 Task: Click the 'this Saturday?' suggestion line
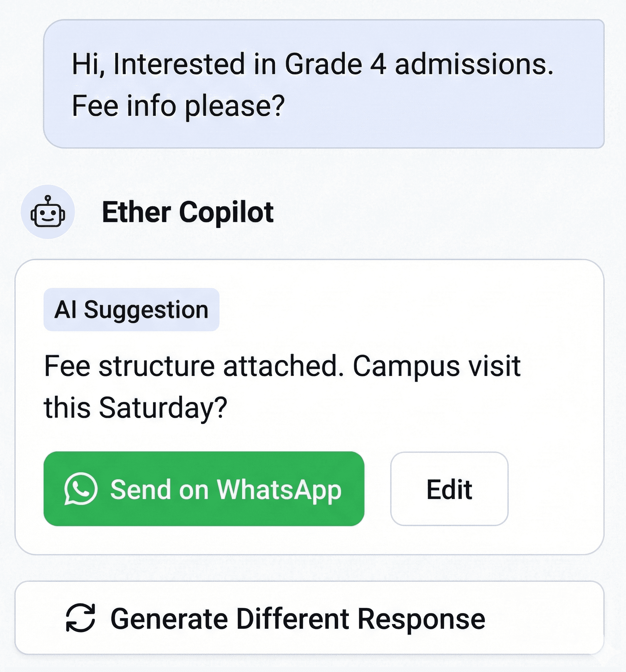[136, 407]
